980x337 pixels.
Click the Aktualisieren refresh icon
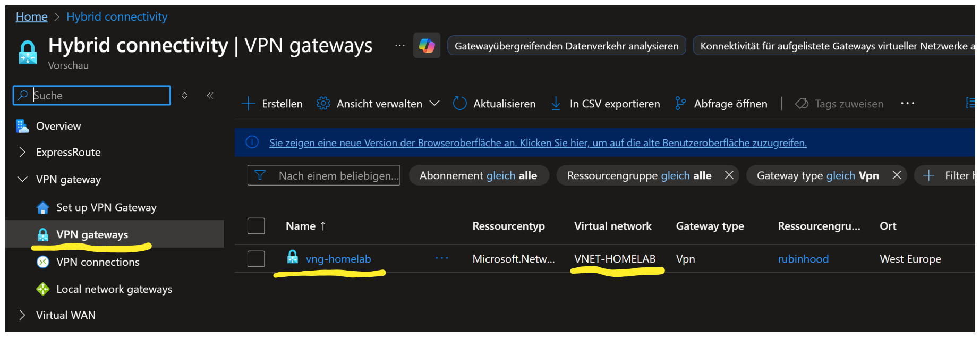(x=459, y=104)
